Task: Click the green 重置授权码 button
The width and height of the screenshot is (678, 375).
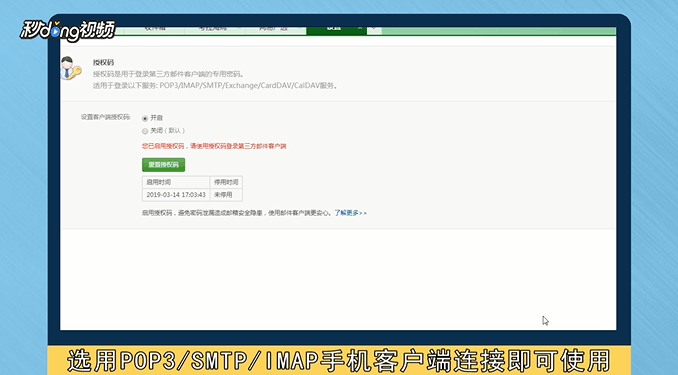Action: [x=163, y=165]
